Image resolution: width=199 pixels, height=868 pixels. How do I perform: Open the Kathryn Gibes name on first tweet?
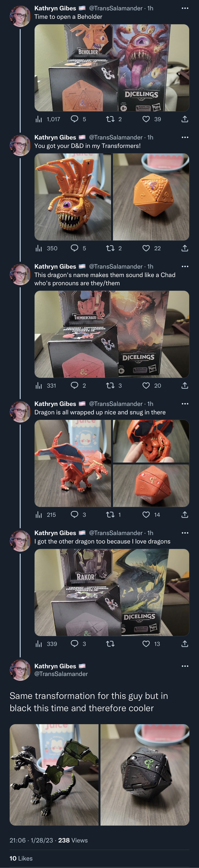coord(55,8)
